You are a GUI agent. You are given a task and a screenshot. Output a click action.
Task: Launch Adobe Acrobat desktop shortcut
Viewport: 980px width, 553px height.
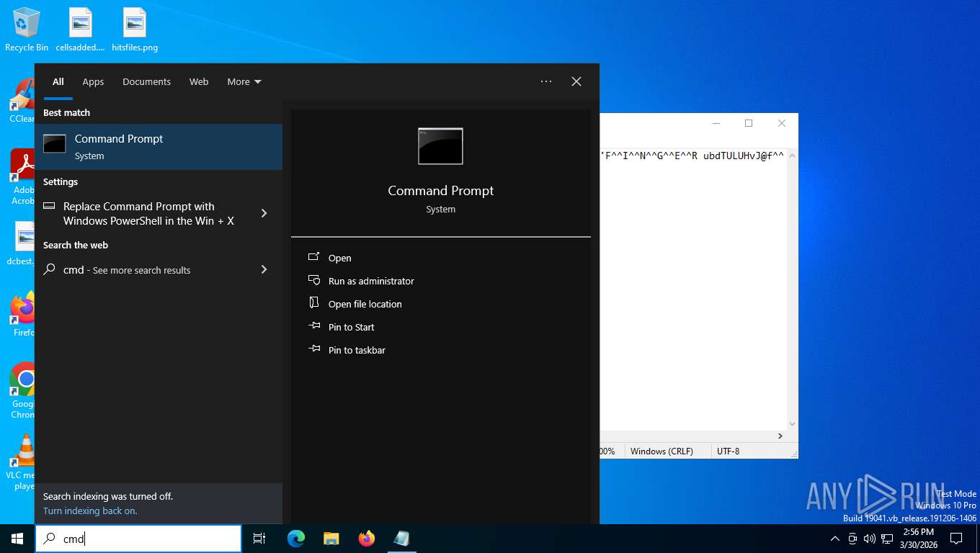[x=22, y=177]
